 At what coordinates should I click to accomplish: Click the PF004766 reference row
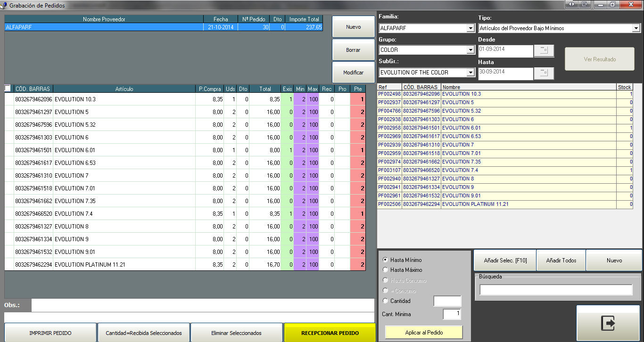(x=505, y=111)
